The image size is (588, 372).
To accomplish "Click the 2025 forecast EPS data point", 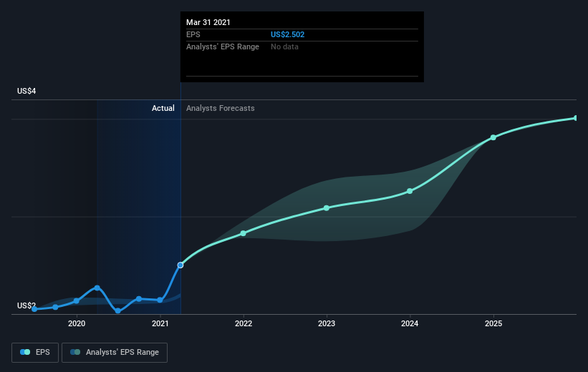I will pos(493,137).
